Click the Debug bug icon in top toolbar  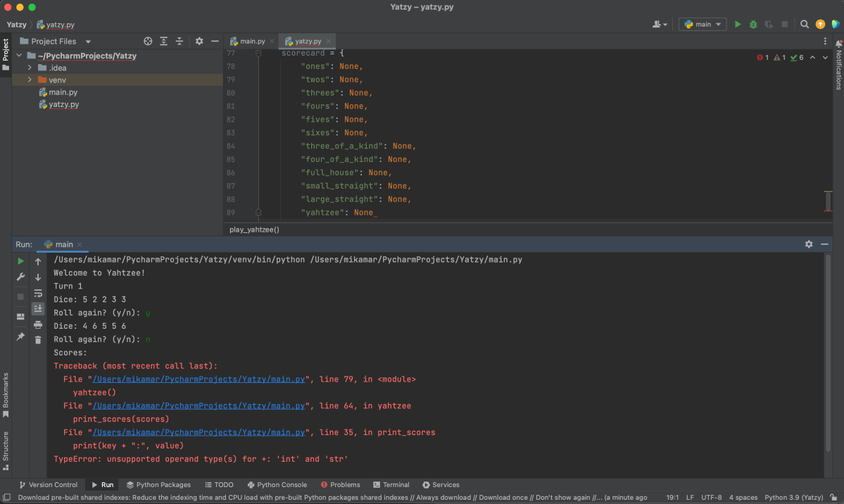click(x=753, y=25)
